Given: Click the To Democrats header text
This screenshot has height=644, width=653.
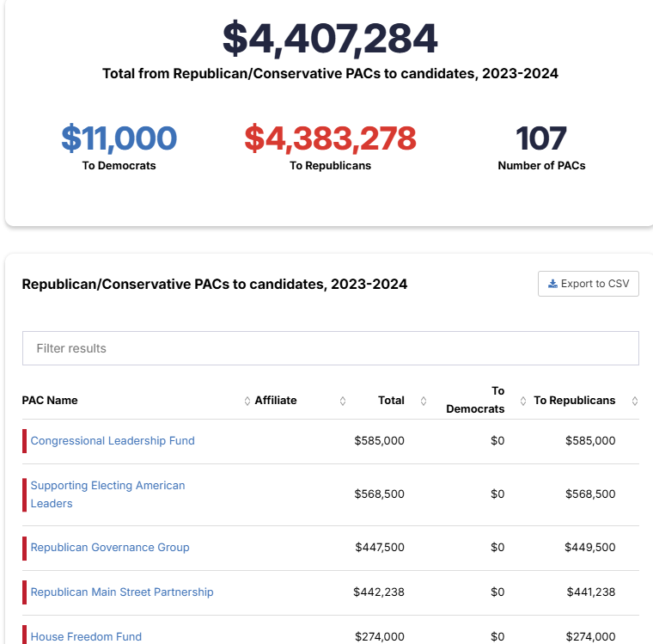Looking at the screenshot, I should (x=475, y=400).
